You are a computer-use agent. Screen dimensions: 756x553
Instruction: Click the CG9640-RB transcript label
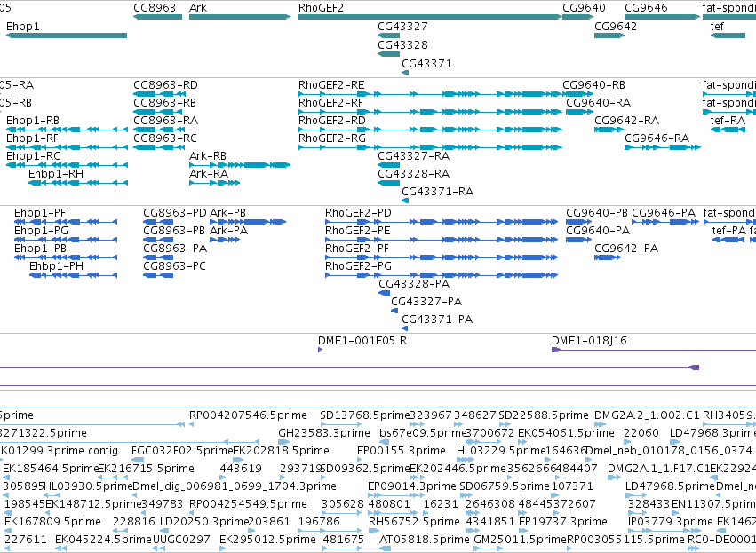pyautogui.click(x=593, y=85)
